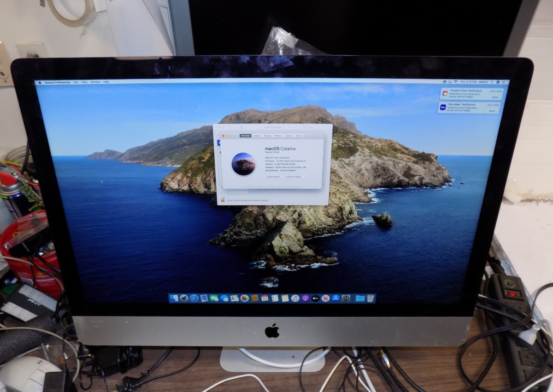Open Finder from the Dock
The height and width of the screenshot is (392, 553).
174,298
